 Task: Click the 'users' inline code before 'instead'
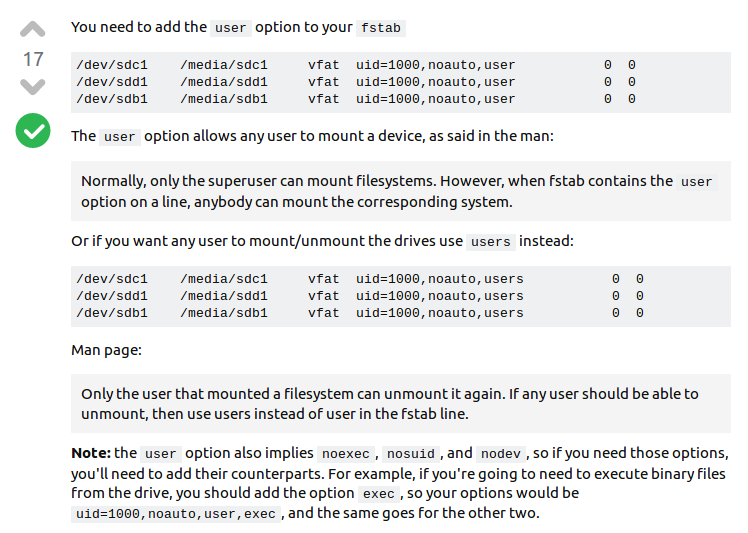click(x=490, y=242)
